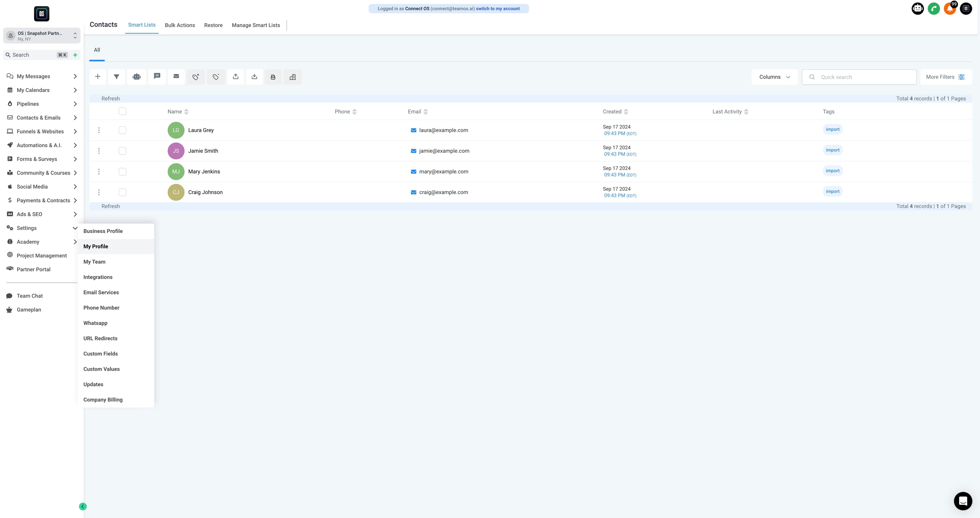
Task: Click the add tag icon
Action: [x=195, y=77]
